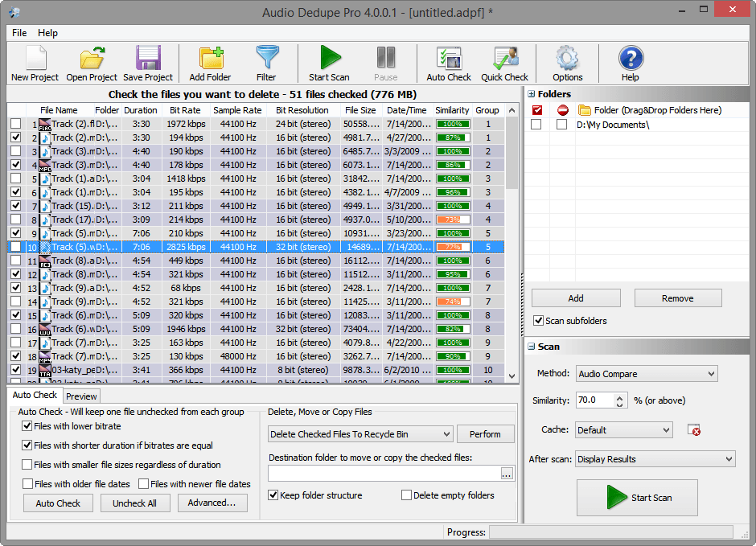This screenshot has height=546, width=756.
Task: Open Delete Checked Files To Recycle Bin dropdown
Action: click(360, 434)
